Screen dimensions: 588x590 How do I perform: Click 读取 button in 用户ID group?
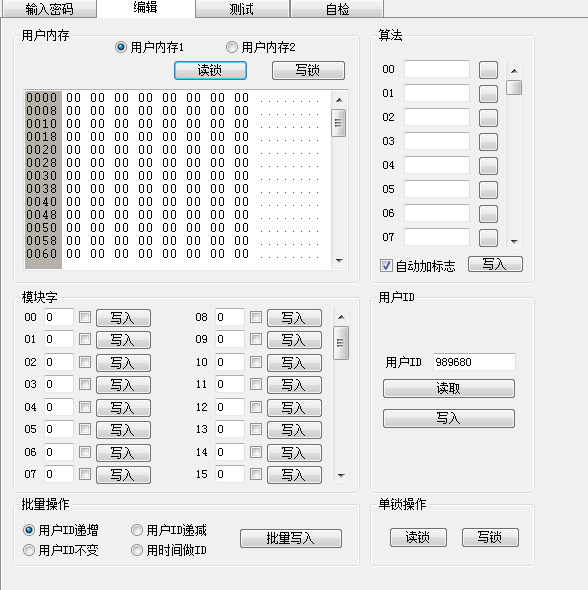[x=449, y=388]
